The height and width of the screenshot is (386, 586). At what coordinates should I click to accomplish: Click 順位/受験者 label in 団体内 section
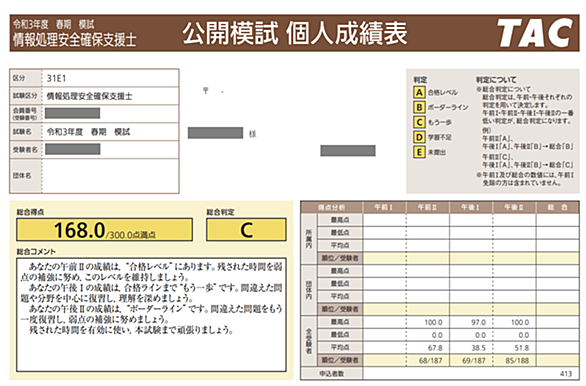340,309
